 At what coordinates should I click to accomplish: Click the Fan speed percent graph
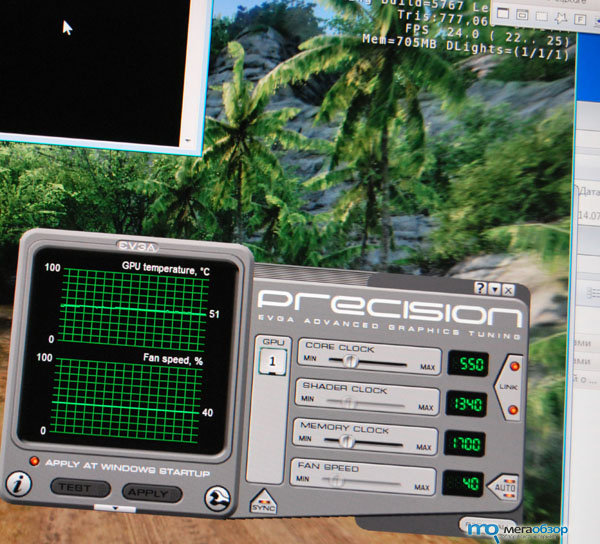(126, 401)
